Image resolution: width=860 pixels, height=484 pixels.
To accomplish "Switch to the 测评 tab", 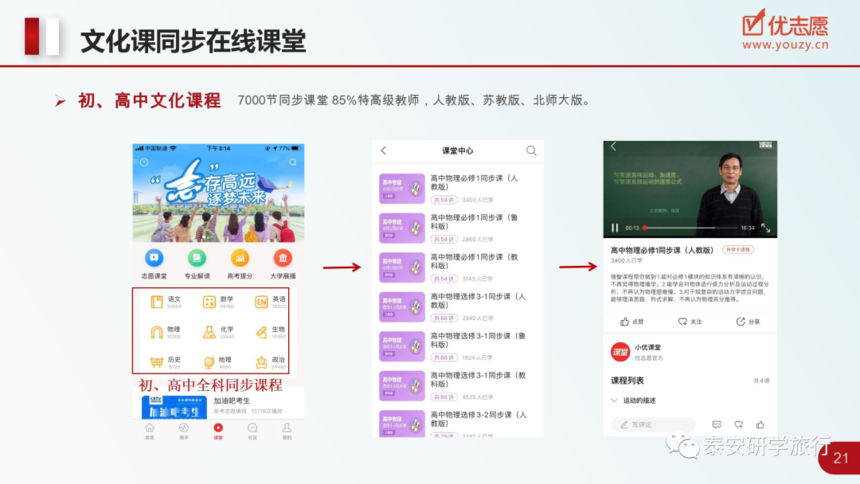I will [184, 431].
